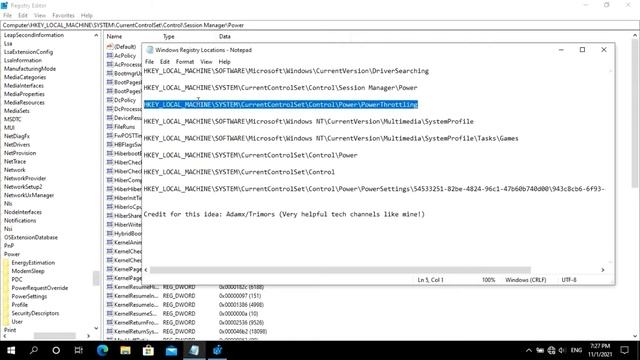Open Notepad Help menu

click(x=224, y=62)
